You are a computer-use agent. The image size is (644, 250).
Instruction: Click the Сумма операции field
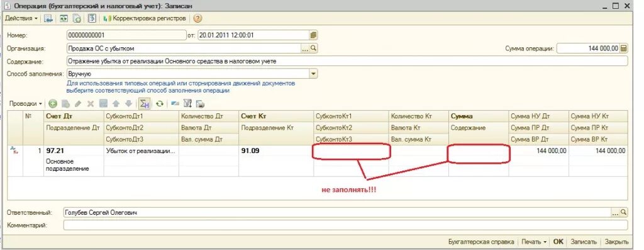coord(588,48)
